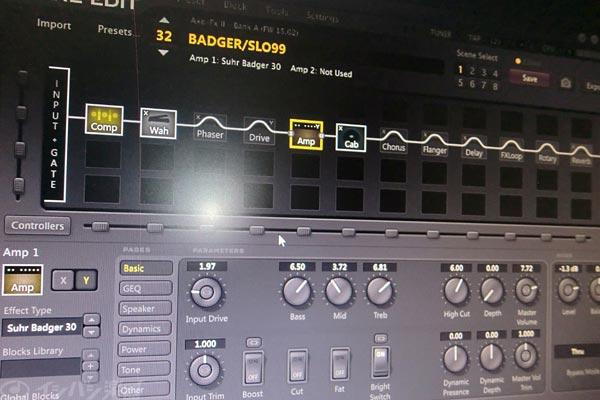Click the camera snapshot icon

566,83
